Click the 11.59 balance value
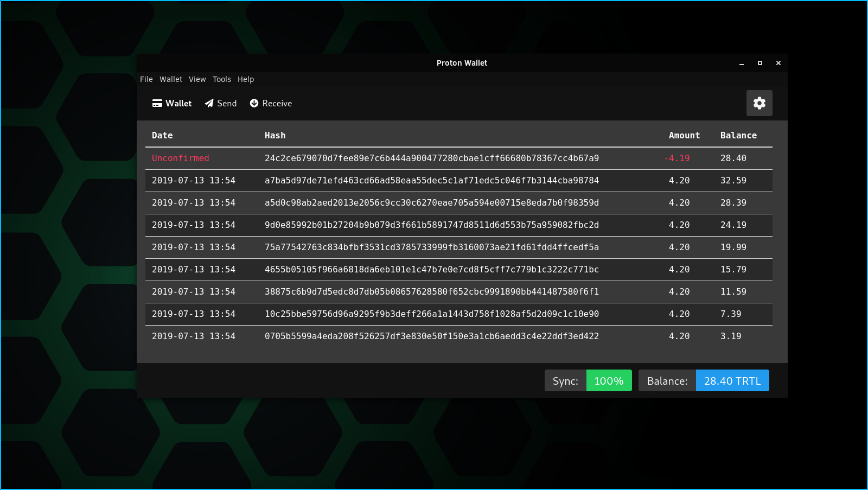 [x=733, y=291]
